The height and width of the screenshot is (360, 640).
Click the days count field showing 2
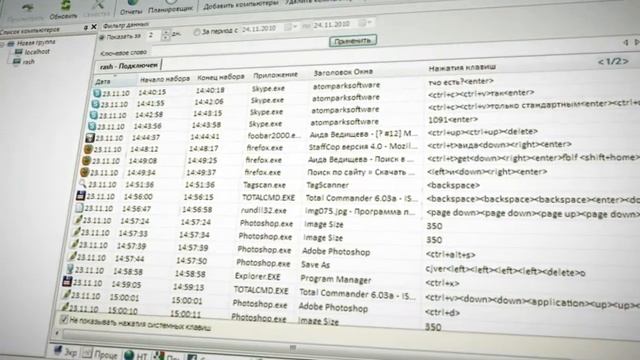(153, 36)
